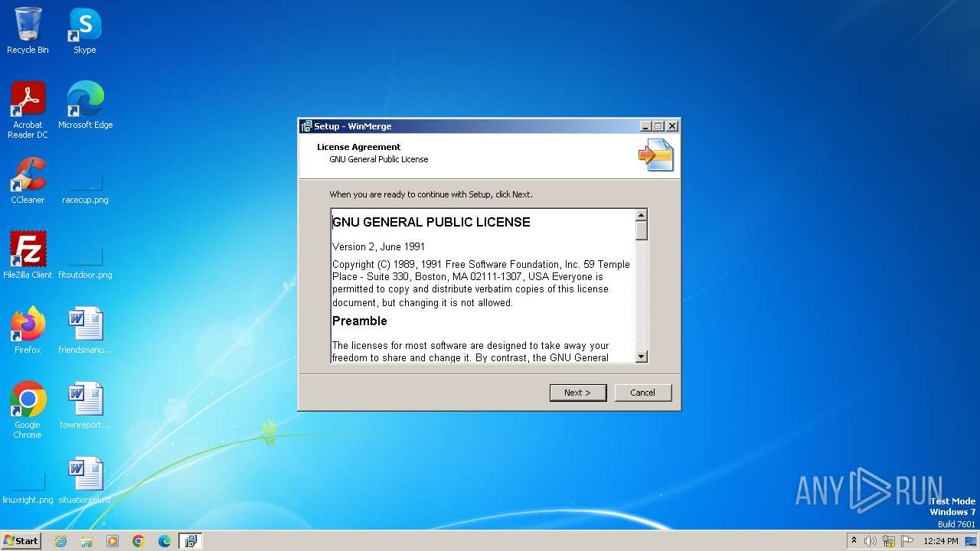Viewport: 980px width, 551px height.
Task: Open CCleaner desktop shortcut
Action: 28,181
